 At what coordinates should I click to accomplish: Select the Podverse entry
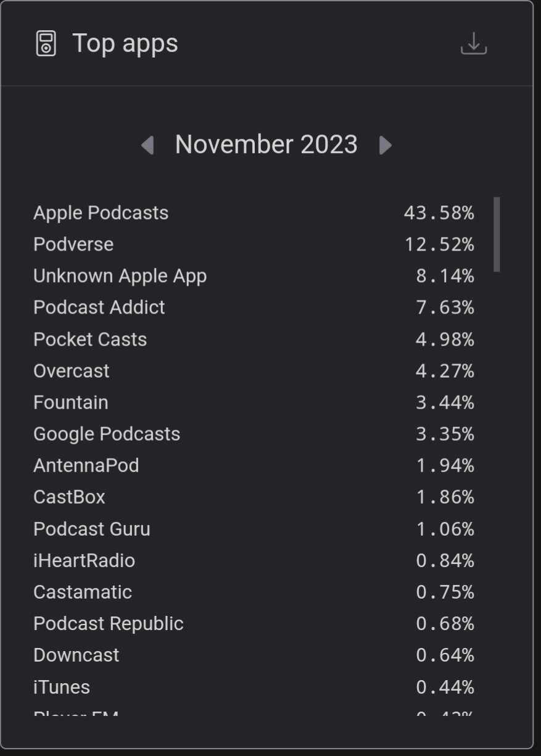73,244
